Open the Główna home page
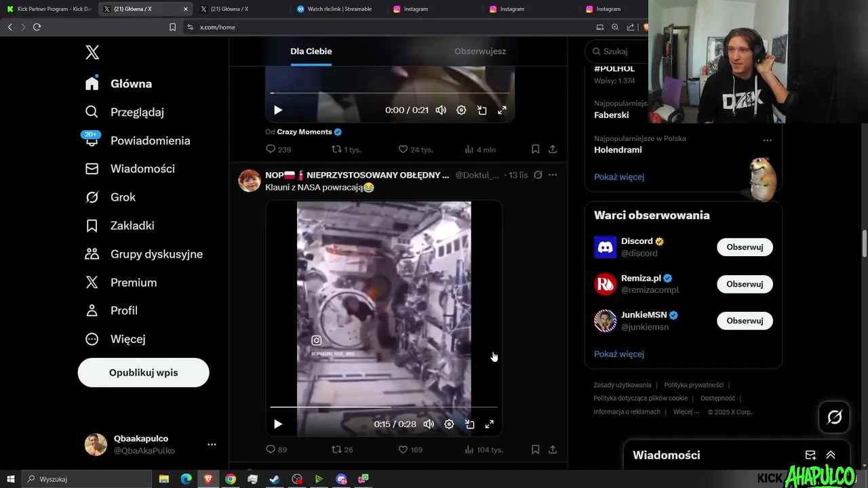This screenshot has width=868, height=488. tap(119, 83)
